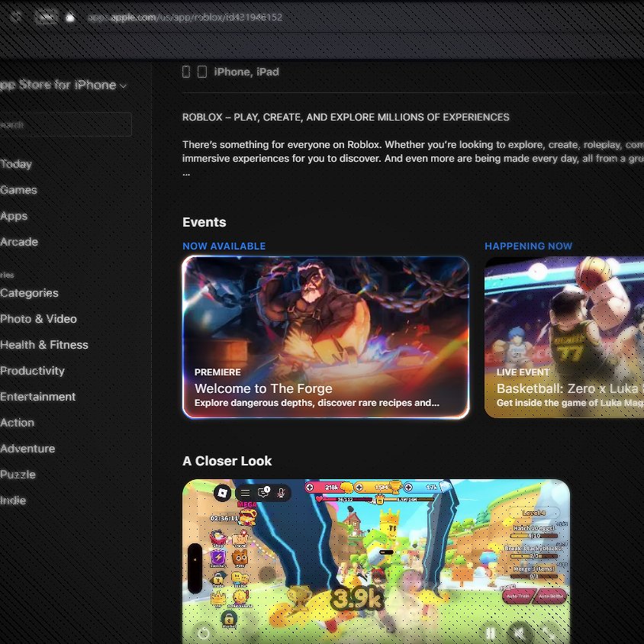Open the Welcome to The Forge event card
The height and width of the screenshot is (644, 644).
pos(326,337)
